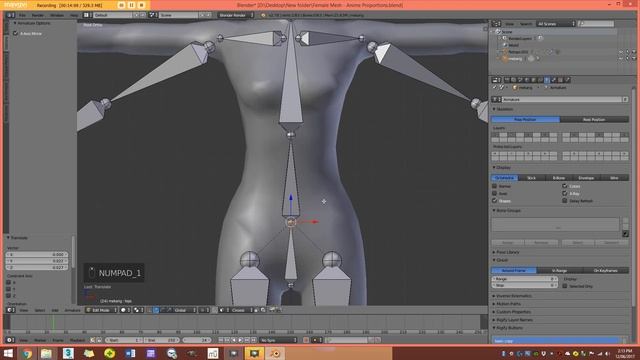Toggle the X-Axis Mirror checkbox

coord(16,33)
